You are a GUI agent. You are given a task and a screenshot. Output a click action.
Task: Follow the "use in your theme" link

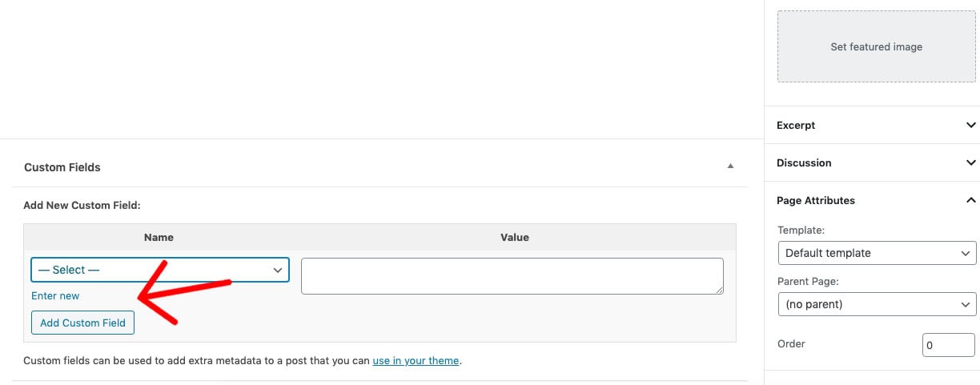coord(416,361)
